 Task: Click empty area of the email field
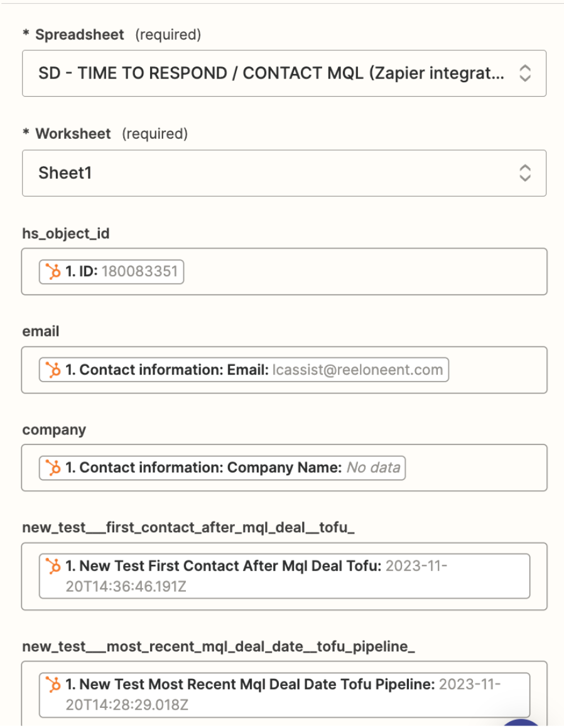[x=496, y=370]
